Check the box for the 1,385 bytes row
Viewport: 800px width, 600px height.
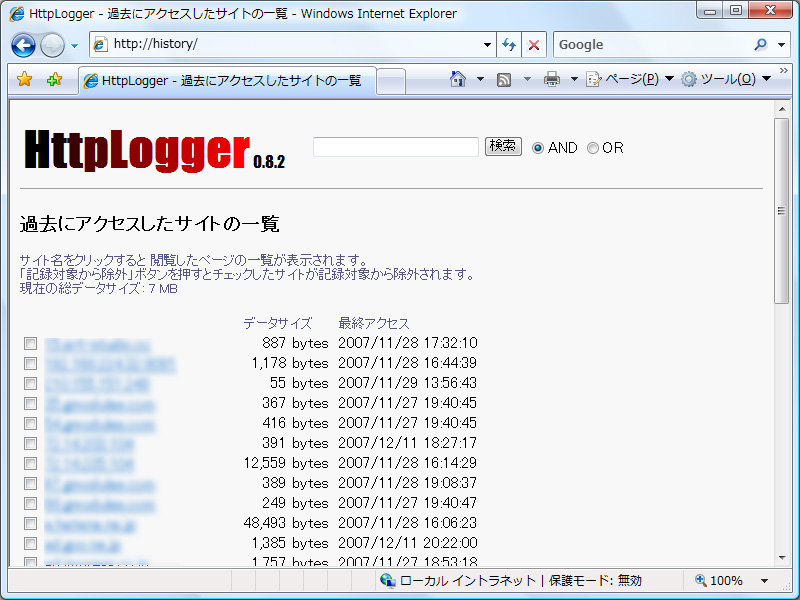click(x=31, y=543)
